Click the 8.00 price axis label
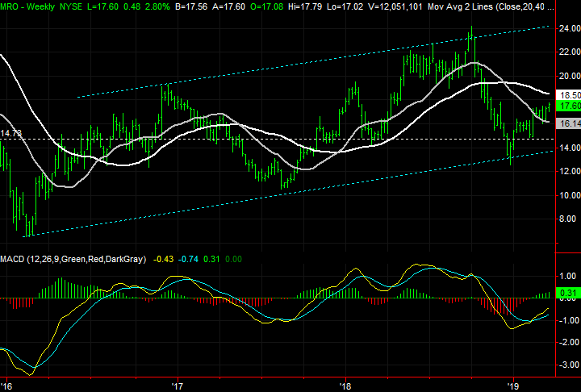 tap(569, 219)
